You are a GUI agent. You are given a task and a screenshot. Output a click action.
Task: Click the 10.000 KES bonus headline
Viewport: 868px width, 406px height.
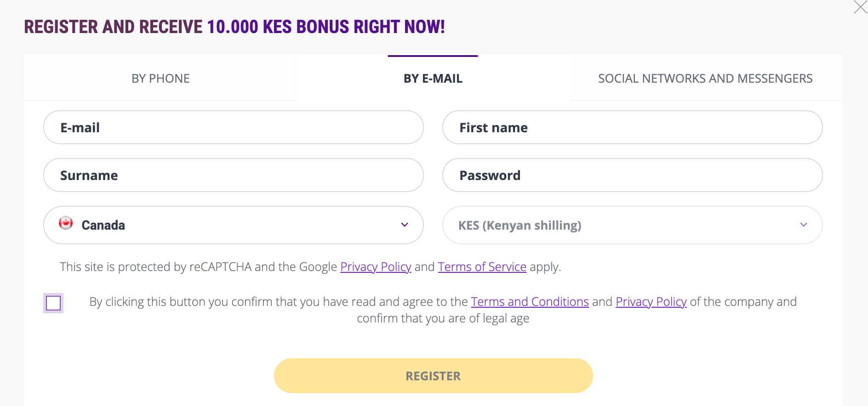click(x=234, y=27)
